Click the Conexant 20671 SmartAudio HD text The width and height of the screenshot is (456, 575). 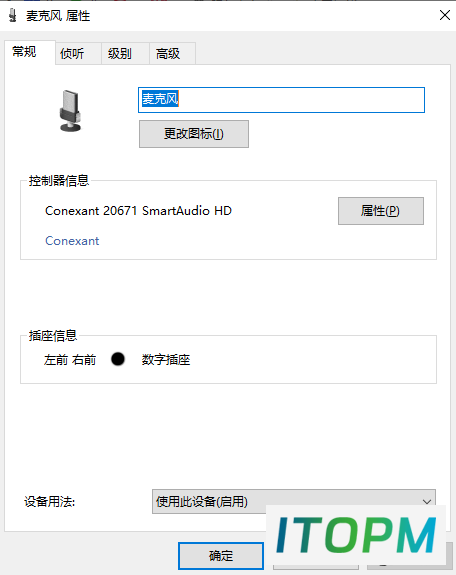pyautogui.click(x=138, y=211)
